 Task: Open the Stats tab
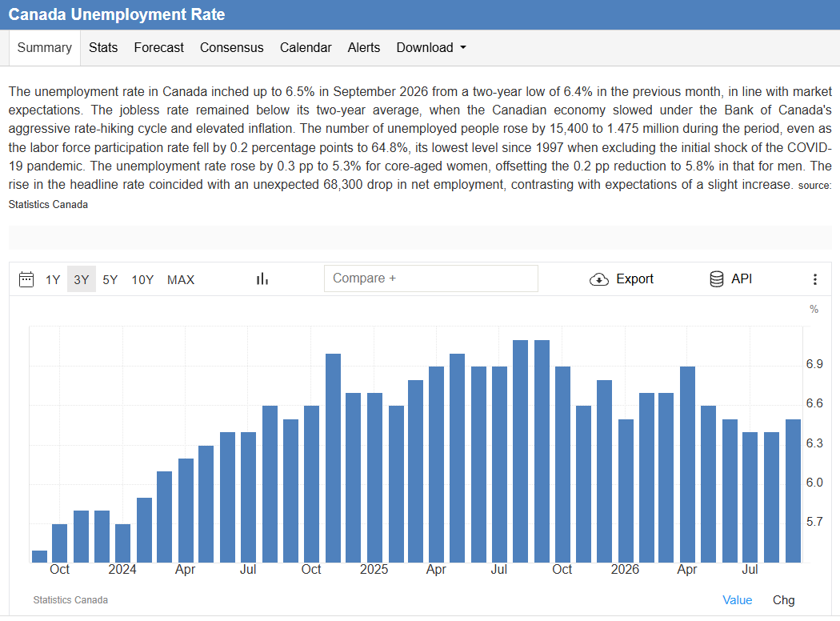click(103, 48)
